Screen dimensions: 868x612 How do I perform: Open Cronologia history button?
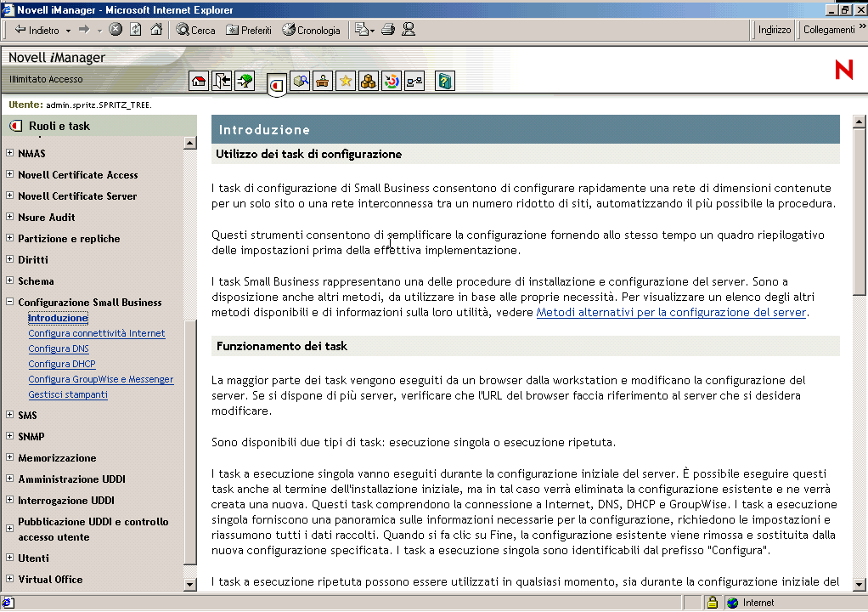coord(311,30)
